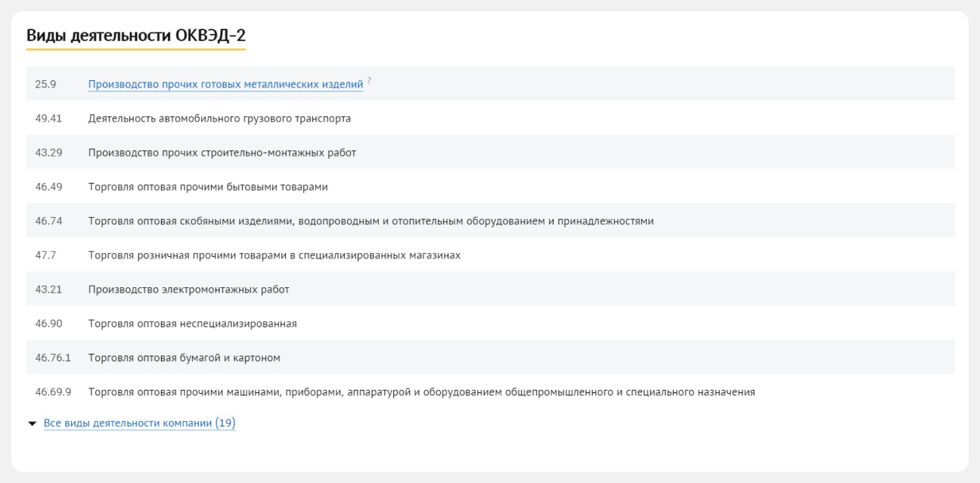The width and height of the screenshot is (980, 483).
Task: Click 'Торговля оптовая бумагой и картоном' entry
Action: 185,358
